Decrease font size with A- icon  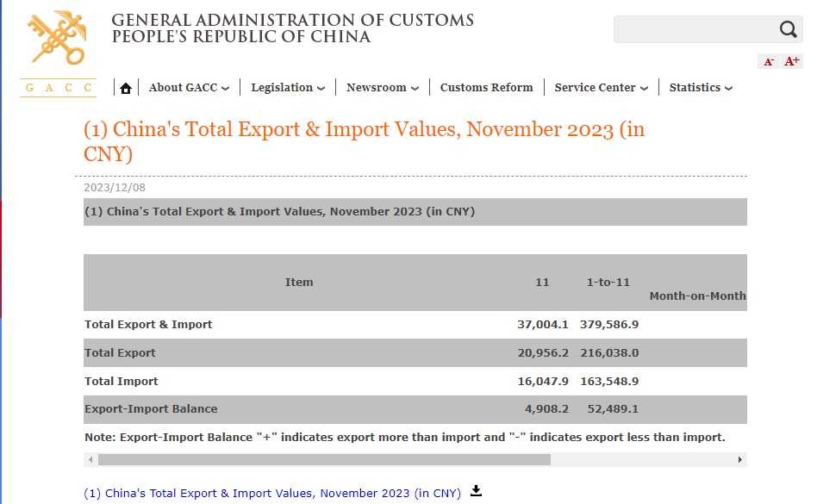coord(768,62)
